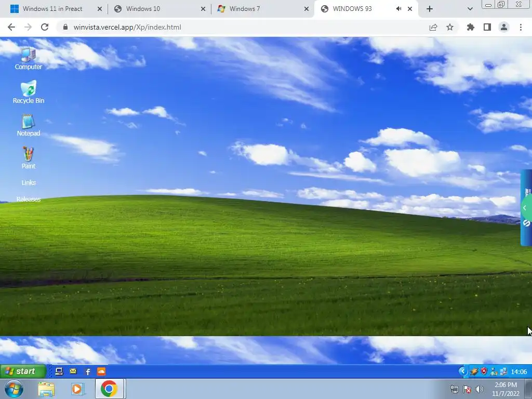
Task: Click the XP green start button
Action: [23, 371]
